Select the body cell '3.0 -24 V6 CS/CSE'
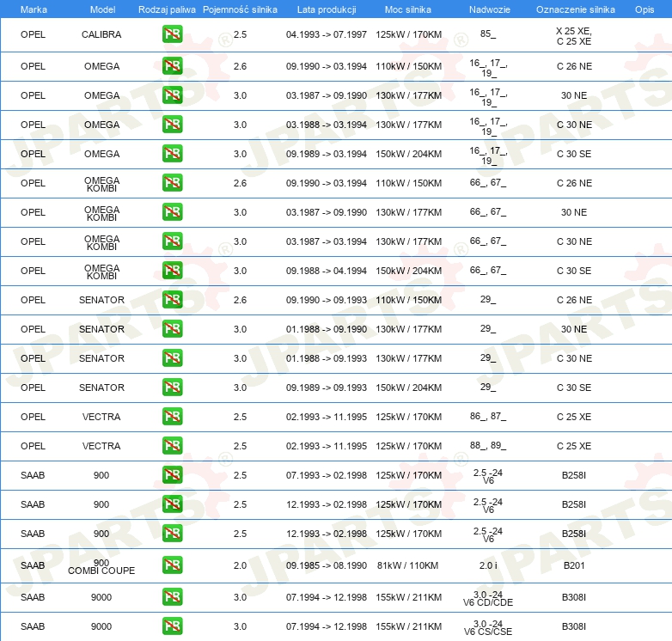Screen dimensions: 672x641 pyautogui.click(x=488, y=628)
